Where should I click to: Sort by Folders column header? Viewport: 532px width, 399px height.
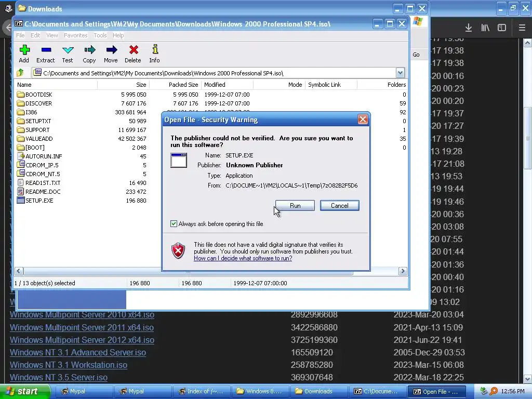click(382, 85)
